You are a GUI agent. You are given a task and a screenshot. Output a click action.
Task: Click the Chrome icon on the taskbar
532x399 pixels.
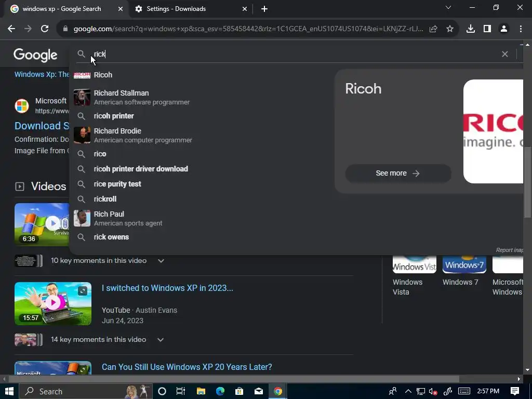coord(278,391)
